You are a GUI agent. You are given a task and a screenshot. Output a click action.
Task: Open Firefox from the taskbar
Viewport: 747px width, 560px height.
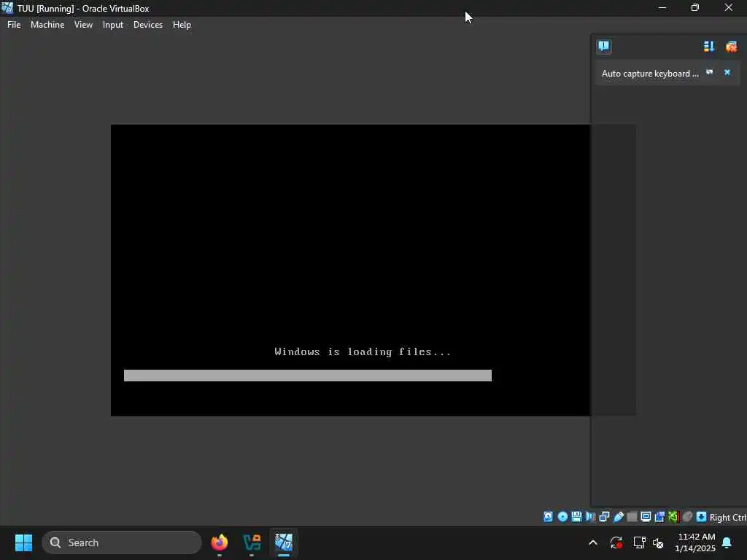coord(220,542)
